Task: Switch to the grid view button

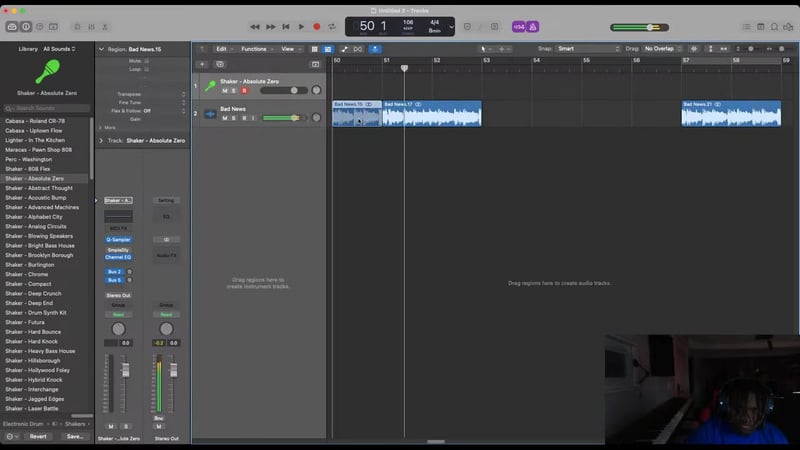Action: coord(314,49)
